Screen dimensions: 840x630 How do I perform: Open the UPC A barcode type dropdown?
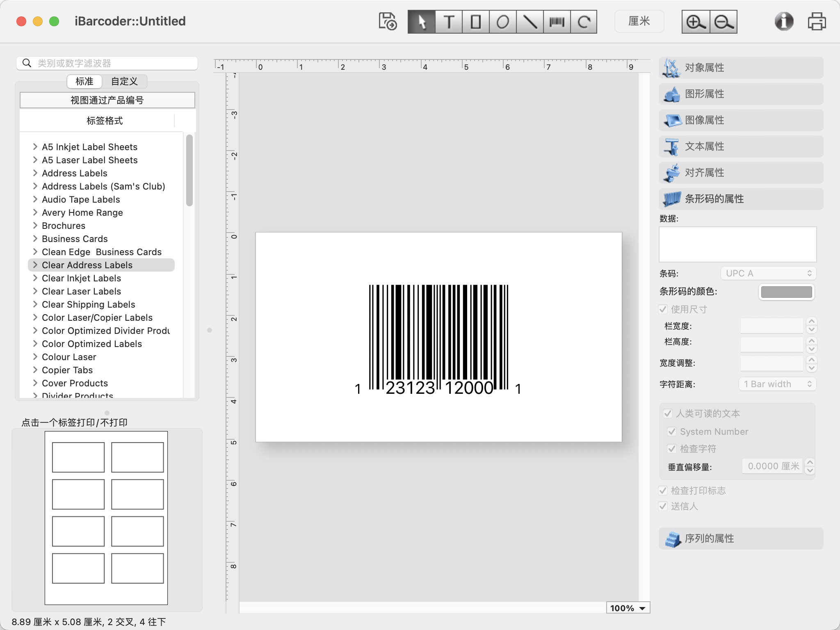click(767, 273)
